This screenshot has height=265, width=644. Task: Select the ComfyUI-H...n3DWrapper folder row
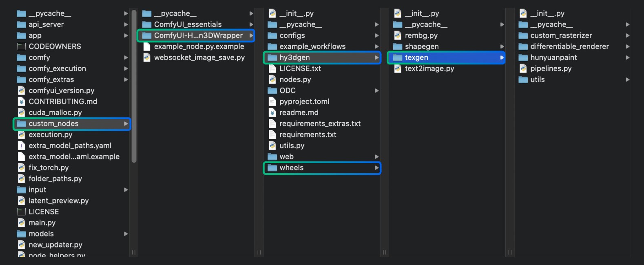click(x=196, y=35)
